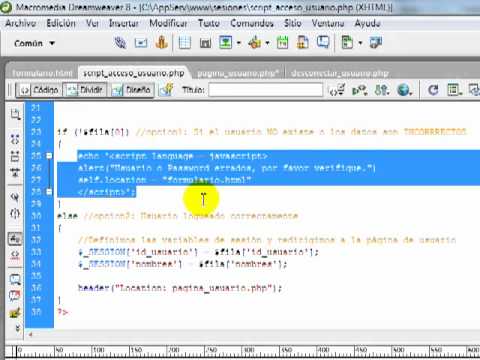Open the Edición menu
480x360 pixels.
(x=61, y=23)
